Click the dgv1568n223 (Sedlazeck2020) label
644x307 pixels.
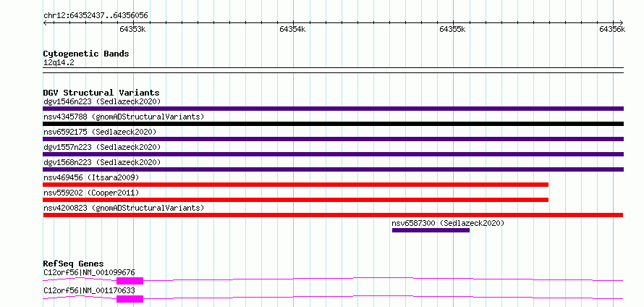point(102,162)
